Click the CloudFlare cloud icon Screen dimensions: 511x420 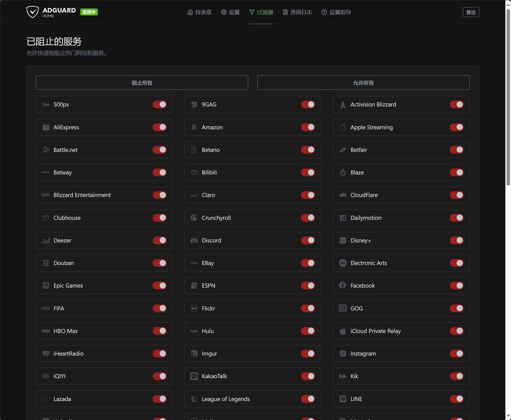pos(343,195)
